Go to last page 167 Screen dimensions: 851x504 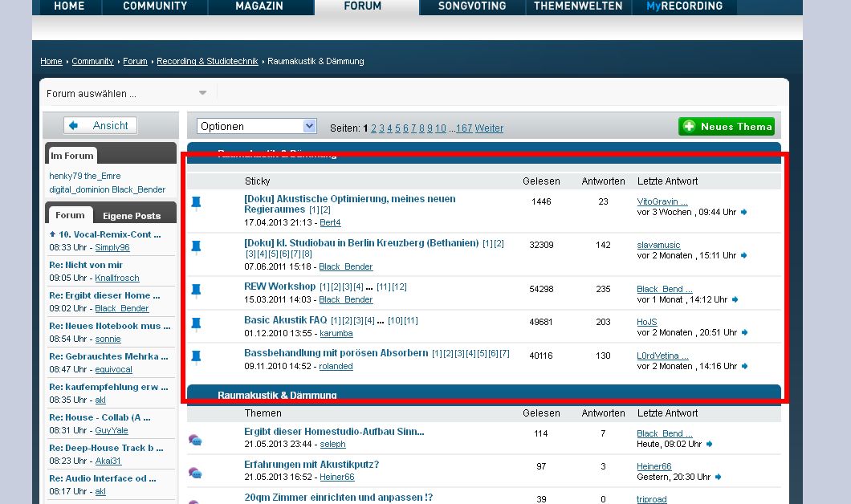click(464, 128)
